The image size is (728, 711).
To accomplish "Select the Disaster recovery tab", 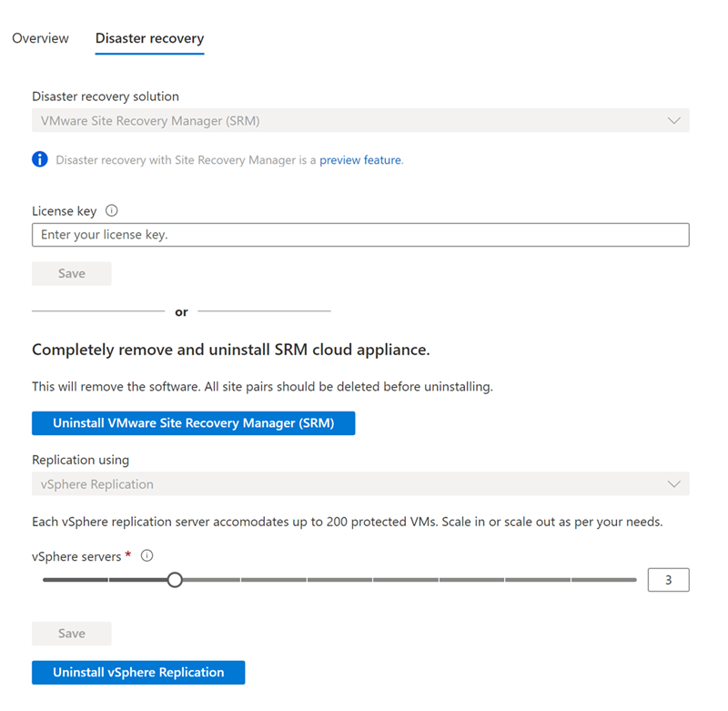I will pyautogui.click(x=149, y=38).
